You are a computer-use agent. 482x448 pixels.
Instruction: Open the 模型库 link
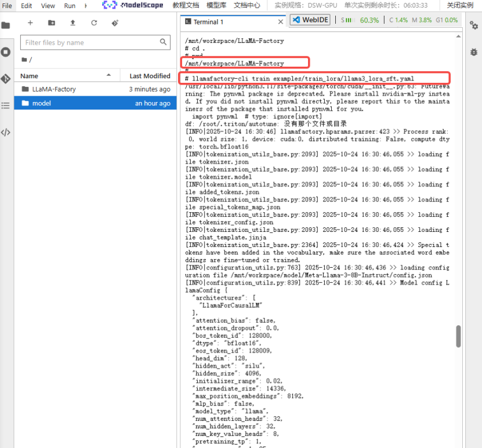tap(216, 5)
